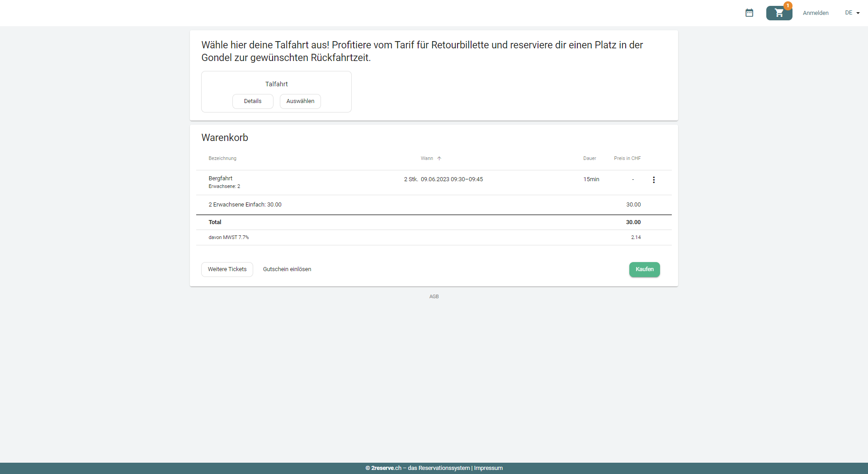Viewport: 868px width, 474px height.
Task: Toggle the sort arrow next to Wann
Action: (439, 158)
